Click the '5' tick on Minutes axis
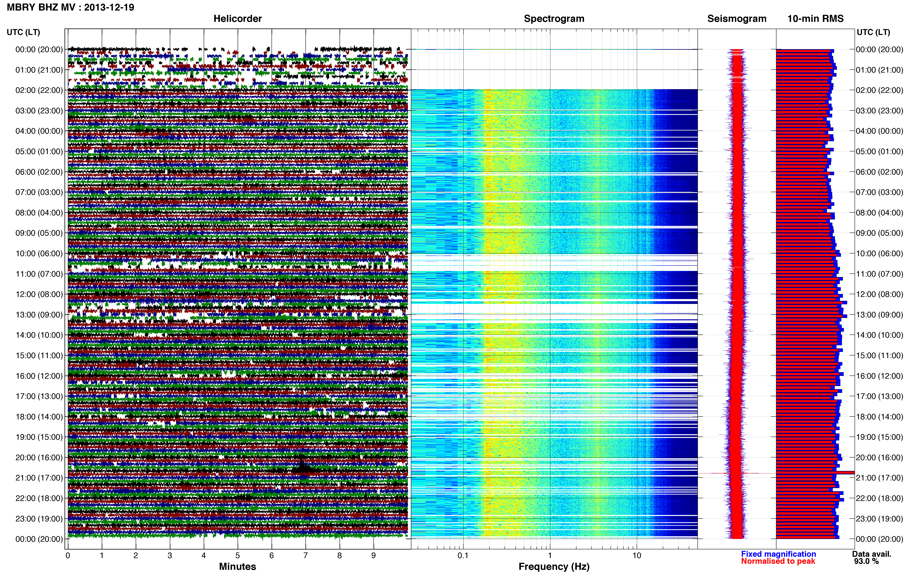This screenshot has height=578, width=924. pos(238,556)
